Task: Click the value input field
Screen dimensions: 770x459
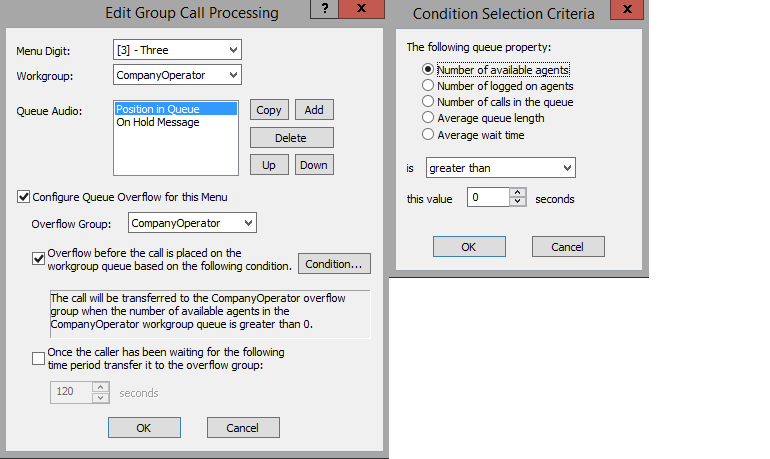Action: [488, 198]
